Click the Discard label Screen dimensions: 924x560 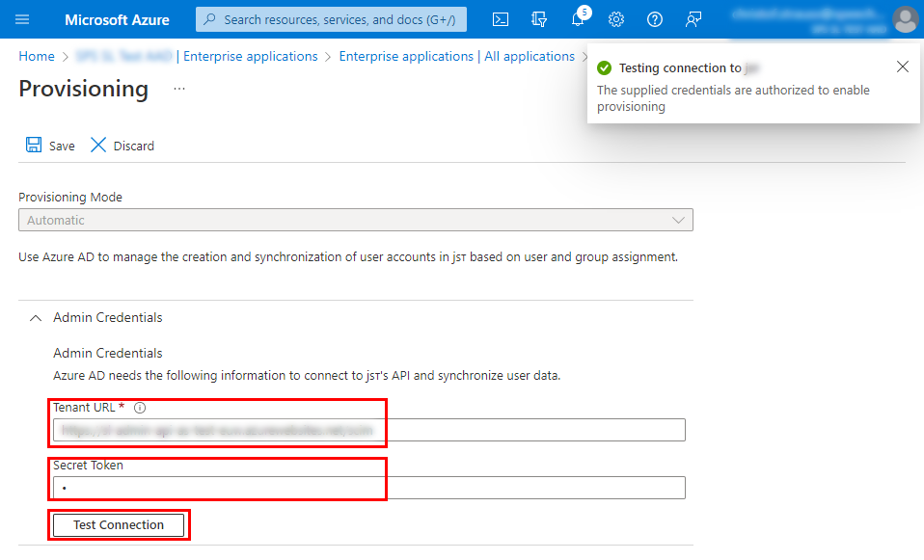coord(134,147)
